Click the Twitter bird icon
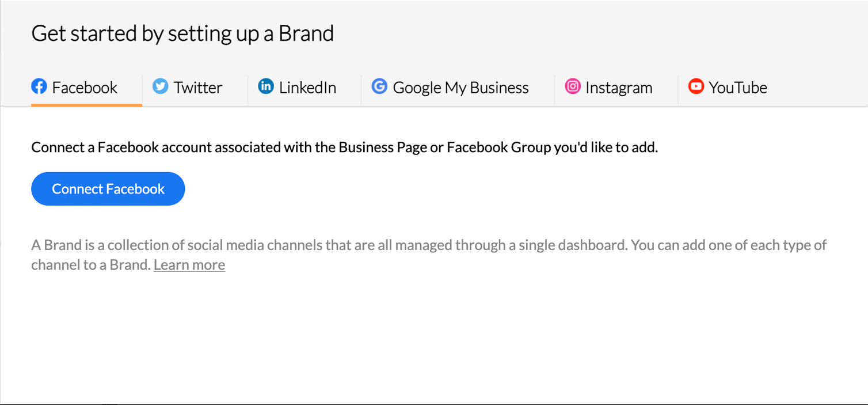Viewport: 868px width, 405px height. (x=160, y=87)
